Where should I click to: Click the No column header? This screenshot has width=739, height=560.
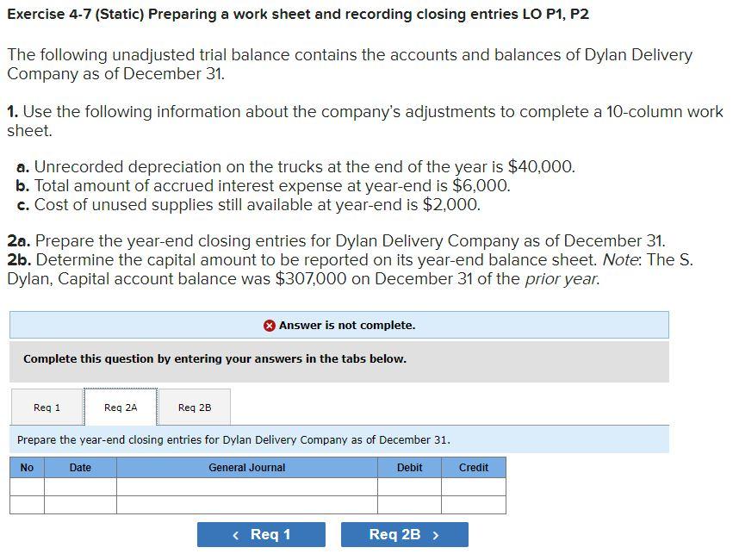pos(27,468)
